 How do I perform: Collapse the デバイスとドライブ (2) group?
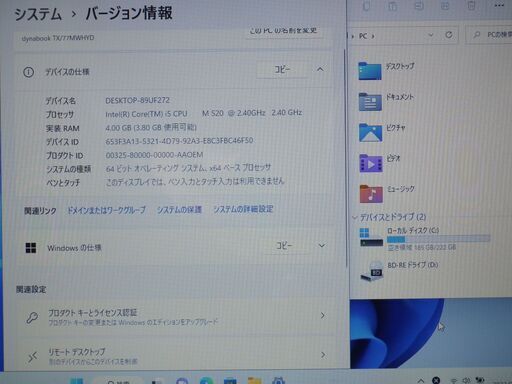click(x=355, y=217)
